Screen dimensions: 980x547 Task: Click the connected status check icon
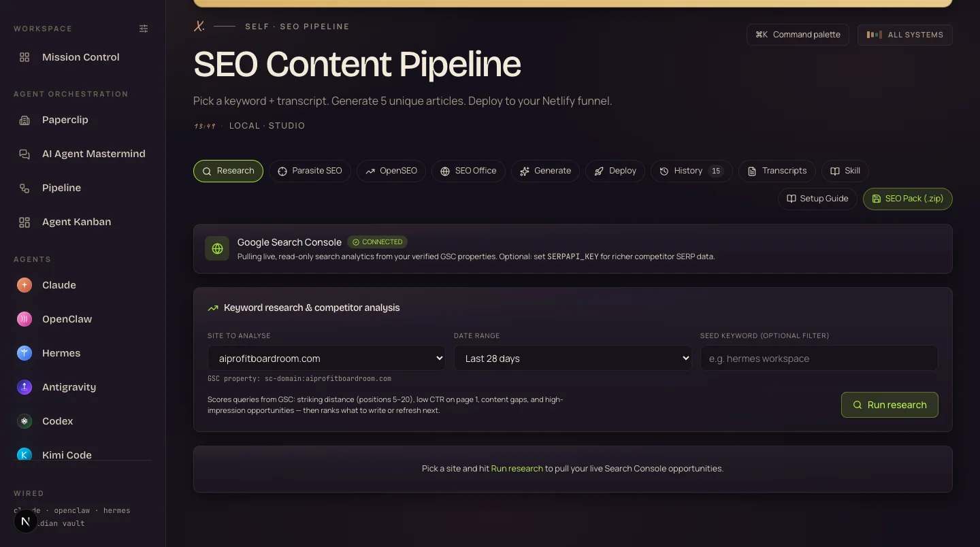tap(356, 242)
